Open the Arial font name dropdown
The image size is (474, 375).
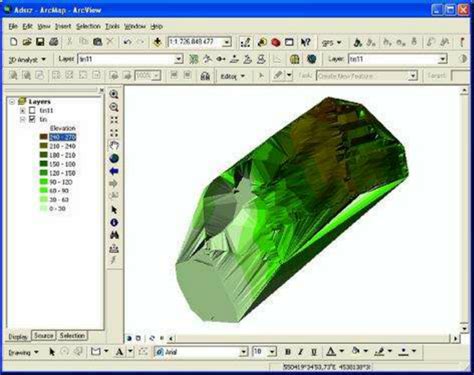pos(244,352)
